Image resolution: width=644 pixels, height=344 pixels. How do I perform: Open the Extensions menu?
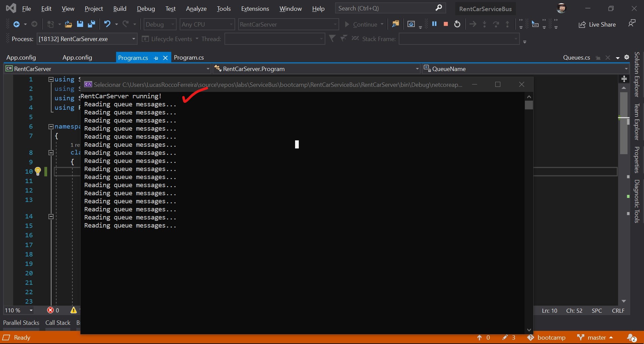pyautogui.click(x=255, y=9)
